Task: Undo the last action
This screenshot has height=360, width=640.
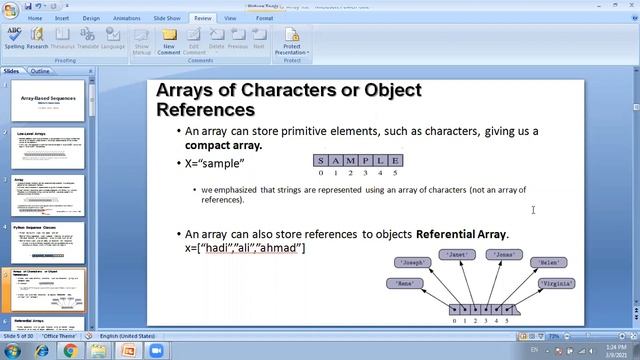Action: 38,6
